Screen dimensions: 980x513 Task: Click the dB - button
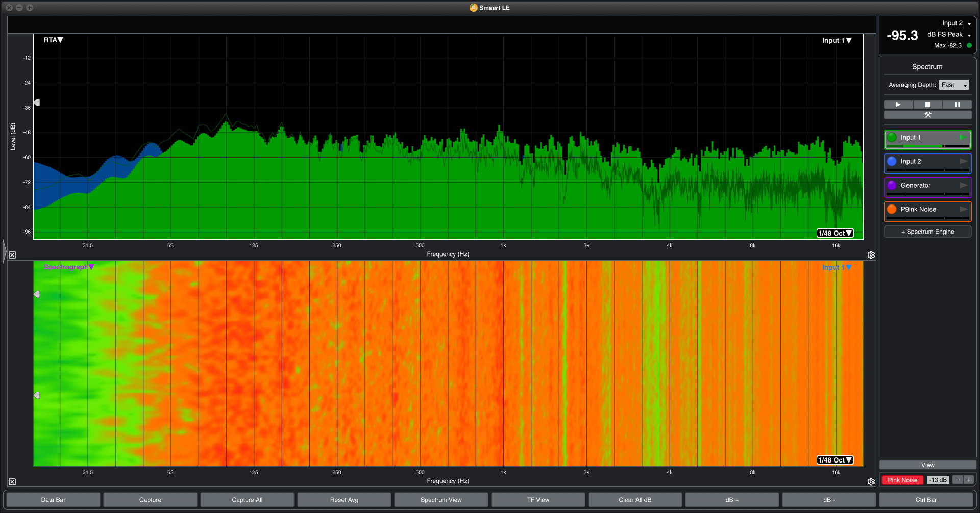click(829, 500)
